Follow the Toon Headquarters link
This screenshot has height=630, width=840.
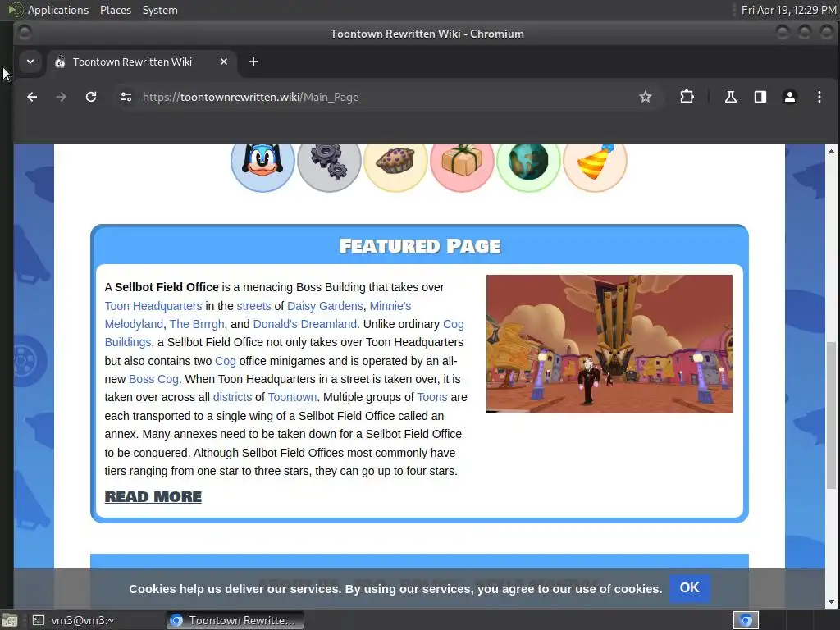coord(153,306)
